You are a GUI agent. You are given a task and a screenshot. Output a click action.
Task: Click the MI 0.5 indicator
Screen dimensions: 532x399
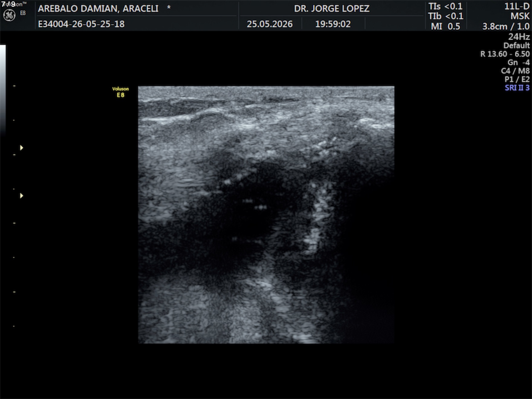click(x=445, y=26)
